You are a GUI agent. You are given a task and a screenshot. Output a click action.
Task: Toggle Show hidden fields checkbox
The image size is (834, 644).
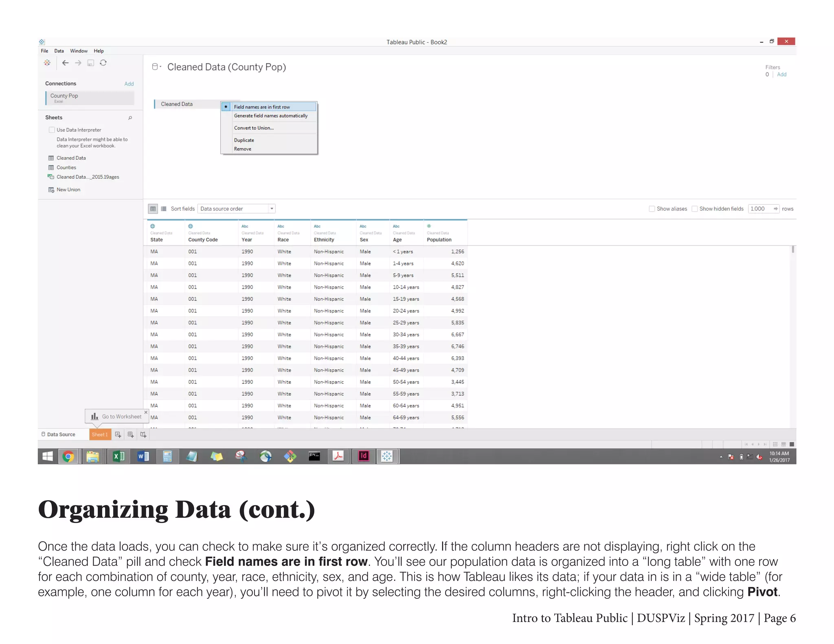click(695, 209)
